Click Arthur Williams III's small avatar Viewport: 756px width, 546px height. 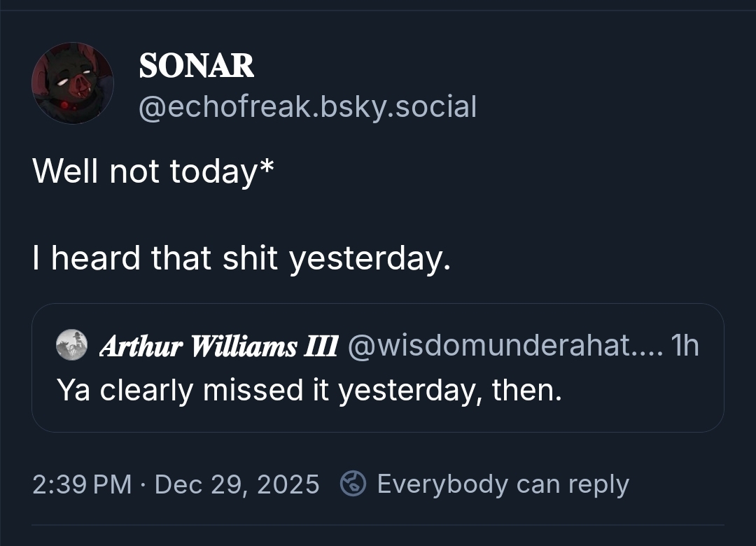(71, 346)
